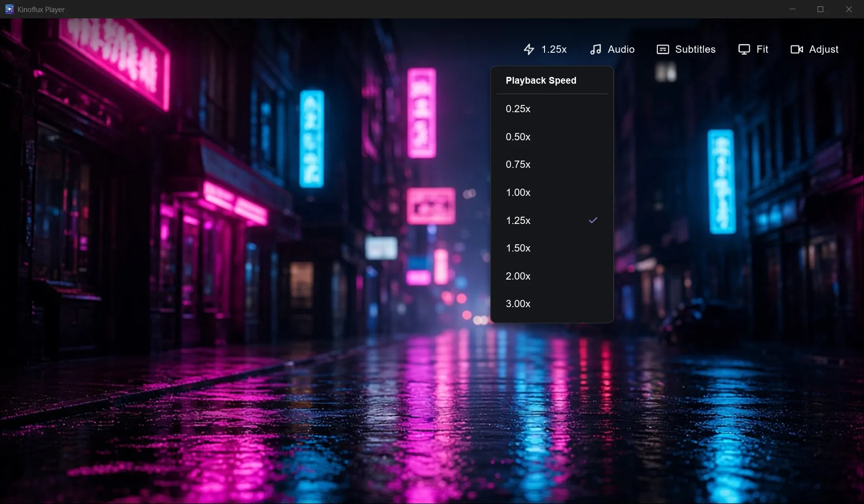Choose the 3.00x speed option

552,304
